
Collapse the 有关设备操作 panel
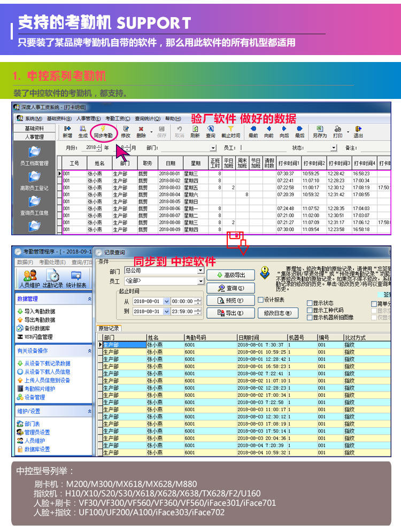click(90, 351)
